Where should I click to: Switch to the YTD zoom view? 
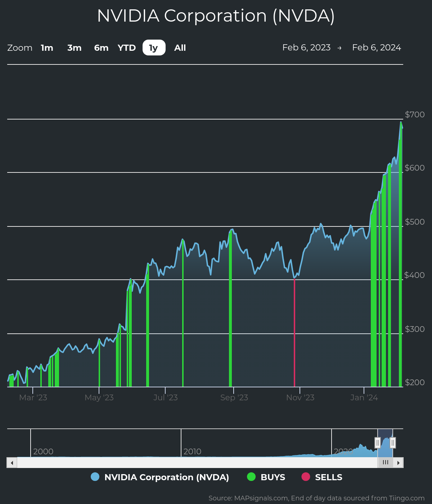127,48
